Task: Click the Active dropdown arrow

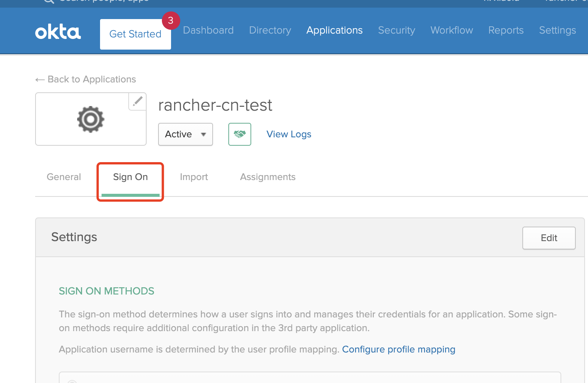Action: pos(204,134)
